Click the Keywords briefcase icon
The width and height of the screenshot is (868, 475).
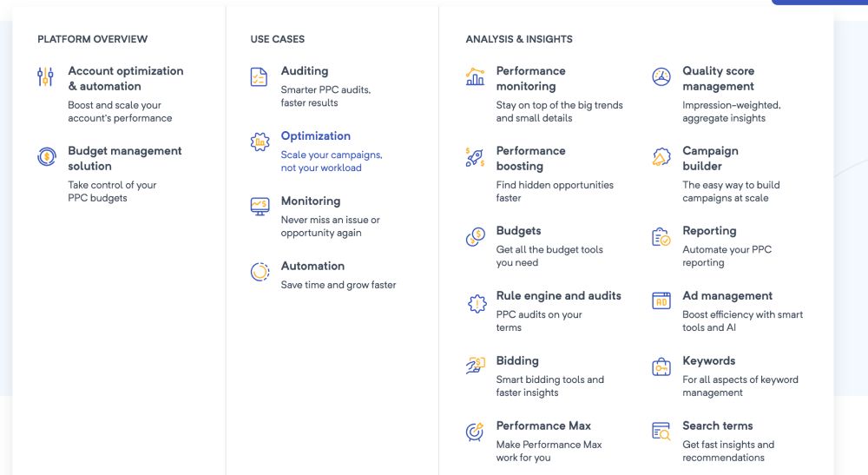(661, 366)
